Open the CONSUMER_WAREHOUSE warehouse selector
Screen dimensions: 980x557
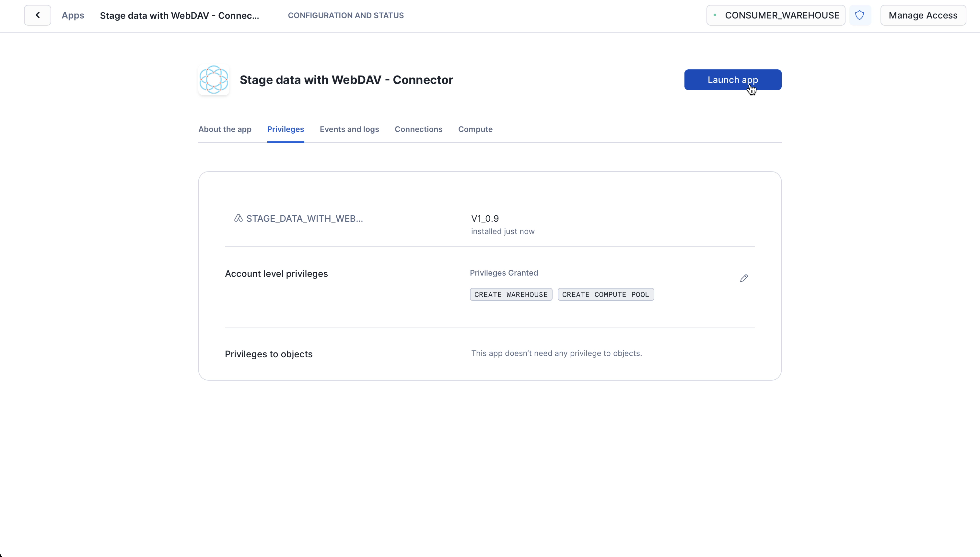(775, 15)
